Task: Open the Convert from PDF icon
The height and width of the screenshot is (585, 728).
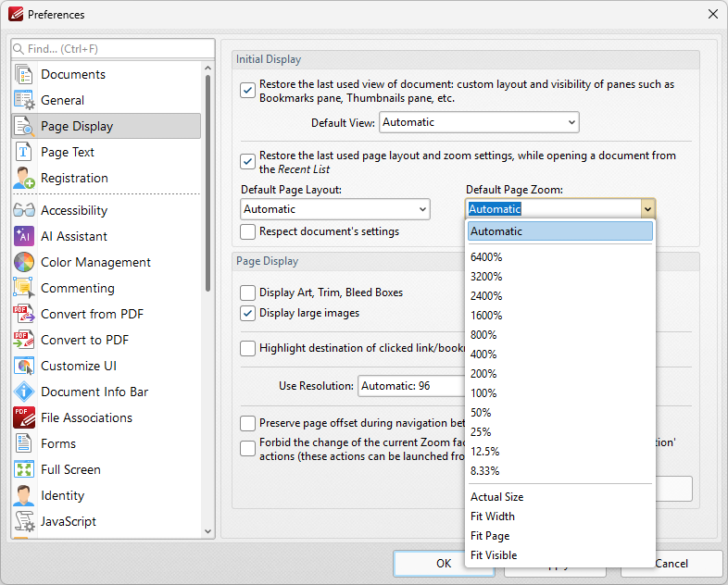Action: click(24, 314)
